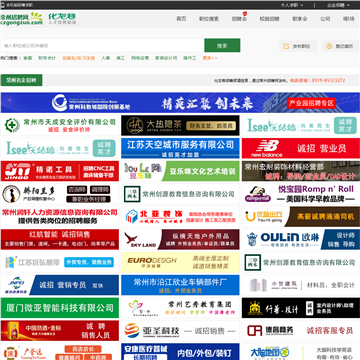Open the 校园招聘 nav item
Viewport: 360px width, 360px height.
(x=269, y=19)
